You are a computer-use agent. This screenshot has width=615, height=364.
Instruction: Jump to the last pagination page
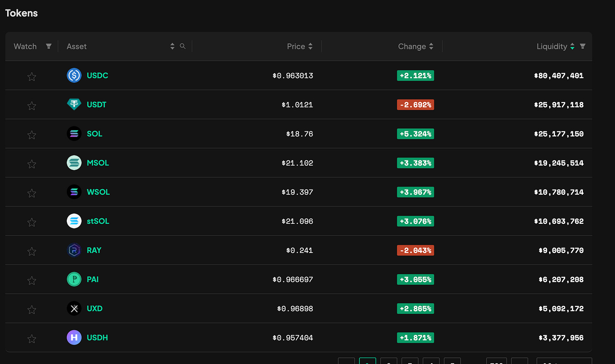pos(496,362)
